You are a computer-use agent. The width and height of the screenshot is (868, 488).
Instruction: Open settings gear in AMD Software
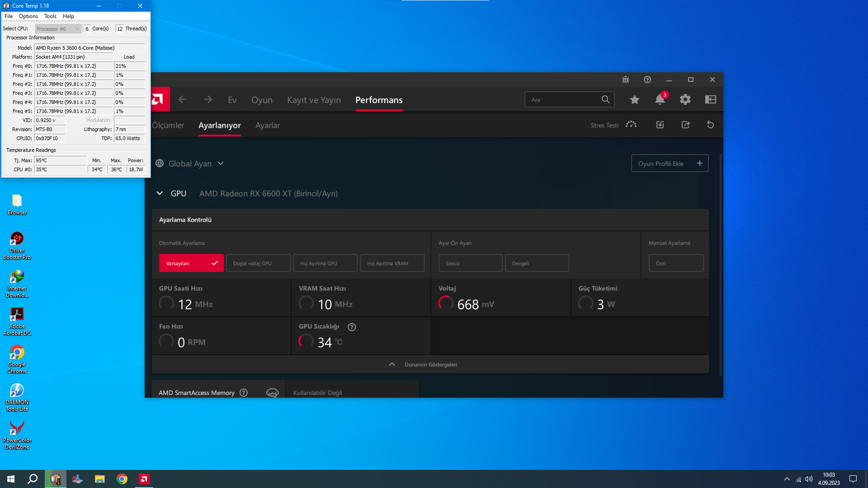coord(685,99)
